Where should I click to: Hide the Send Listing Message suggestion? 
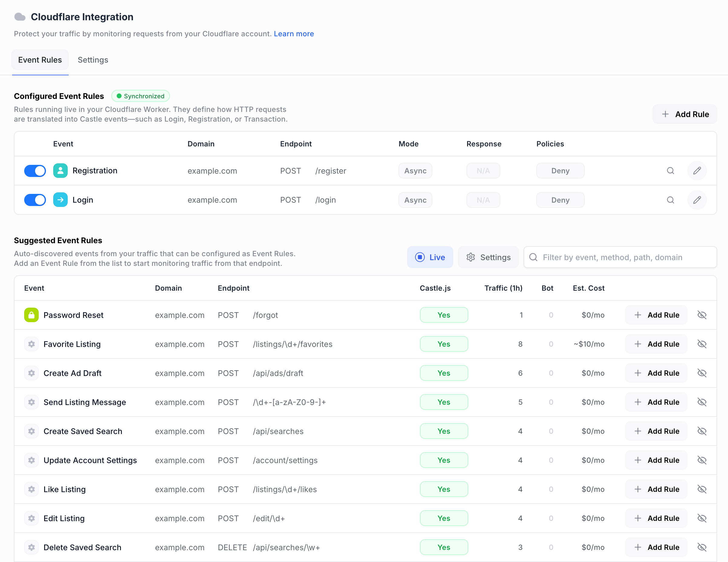coord(702,402)
